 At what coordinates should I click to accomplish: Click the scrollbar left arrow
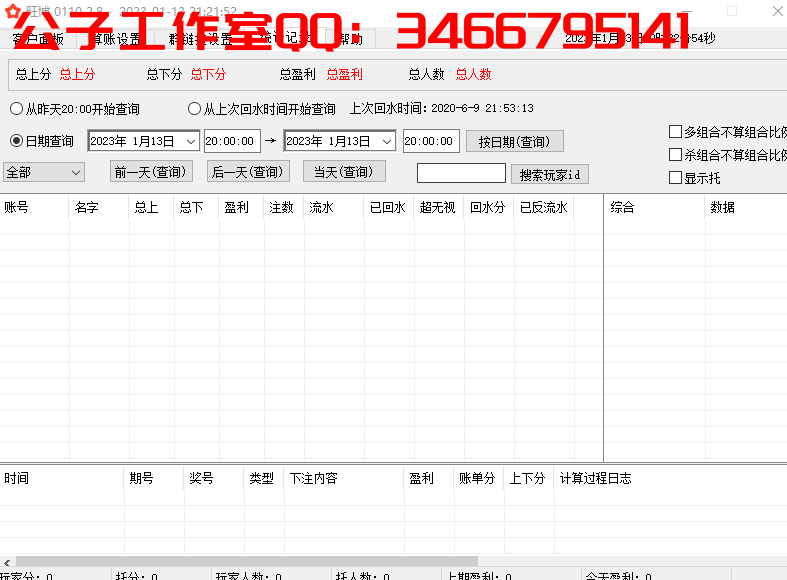(7, 562)
